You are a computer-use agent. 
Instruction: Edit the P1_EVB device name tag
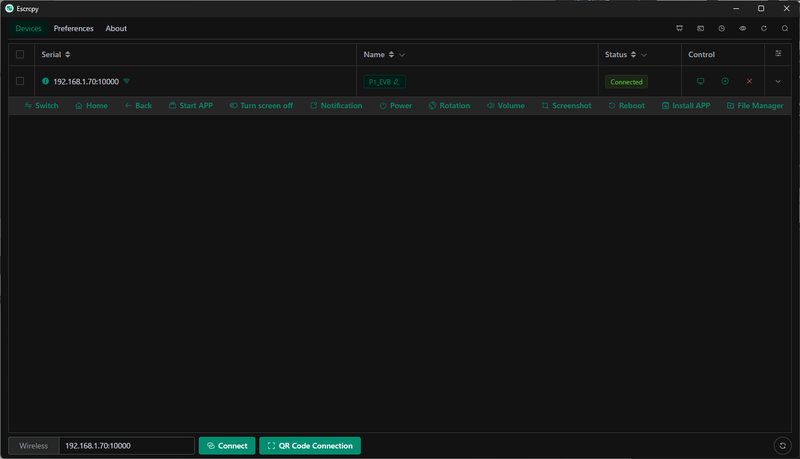(385, 82)
